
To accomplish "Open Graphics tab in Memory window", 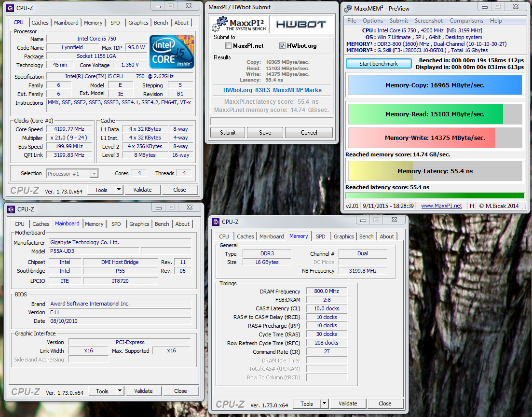I will (344, 236).
